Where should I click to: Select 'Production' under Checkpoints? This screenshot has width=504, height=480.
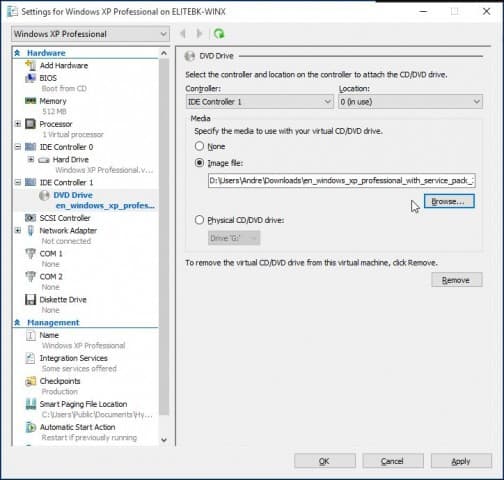point(59,391)
